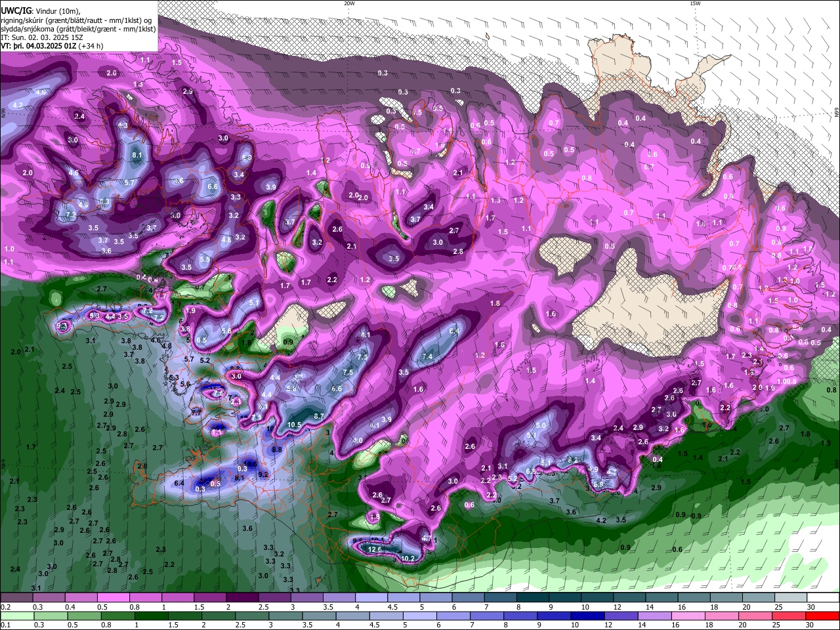
Task: Click the "9.2" precipitation value on the map
Action: click(x=263, y=474)
